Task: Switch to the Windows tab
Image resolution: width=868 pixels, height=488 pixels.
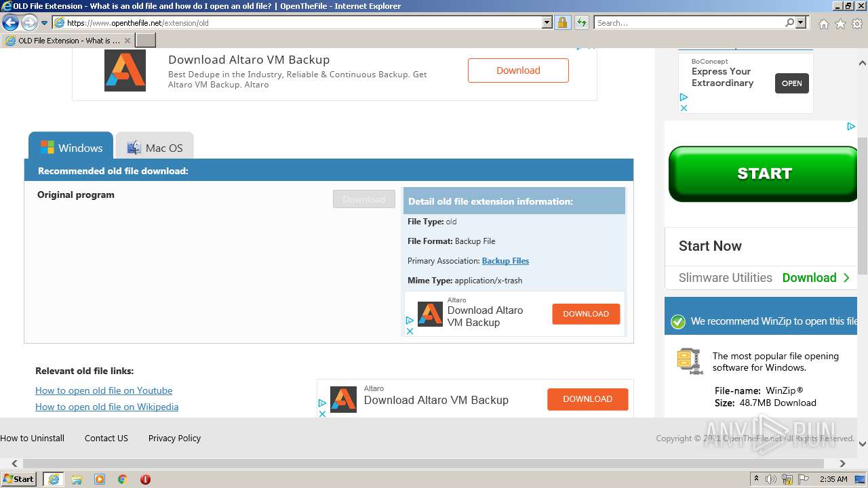Action: [x=71, y=147]
